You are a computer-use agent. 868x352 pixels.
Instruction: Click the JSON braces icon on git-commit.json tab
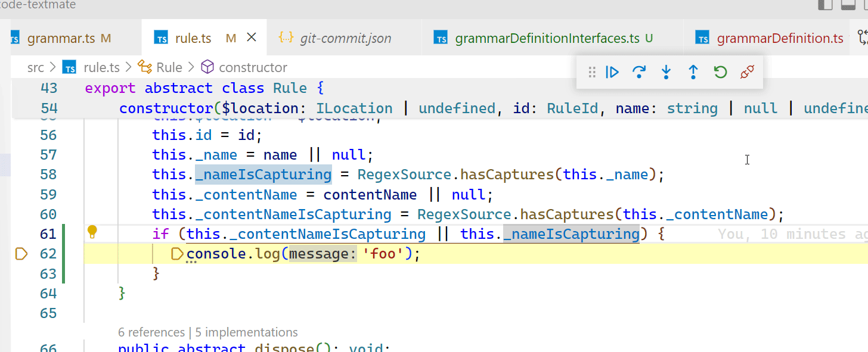[286, 38]
